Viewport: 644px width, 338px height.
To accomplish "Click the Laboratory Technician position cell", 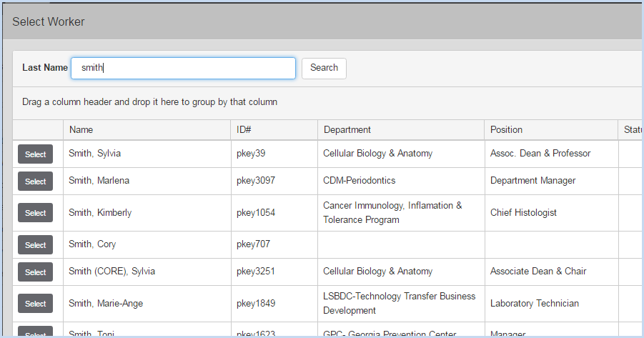I will (535, 303).
